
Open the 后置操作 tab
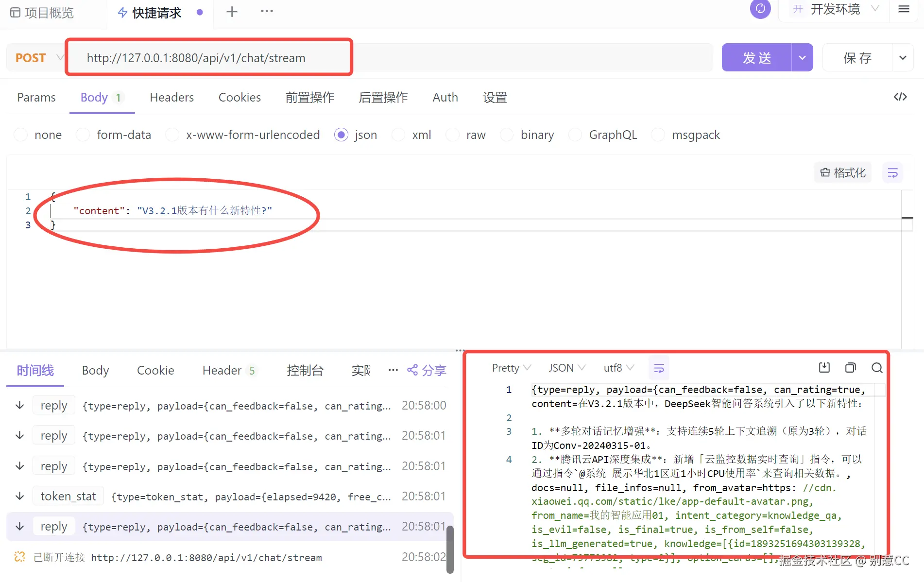[383, 97]
